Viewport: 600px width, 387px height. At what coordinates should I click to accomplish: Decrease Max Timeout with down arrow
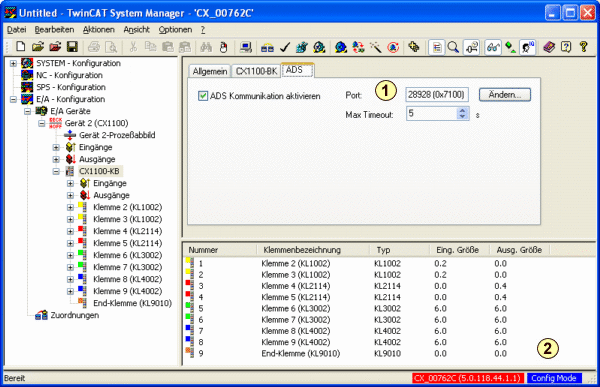(x=462, y=116)
